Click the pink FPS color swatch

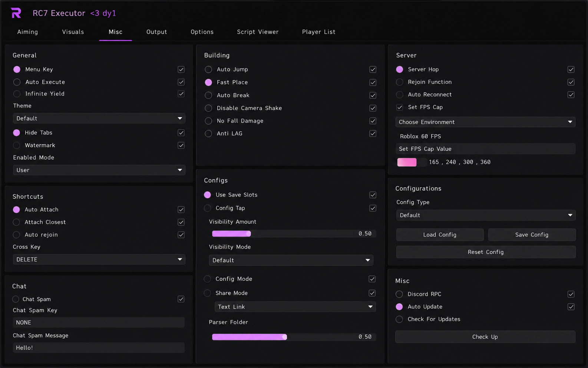407,162
